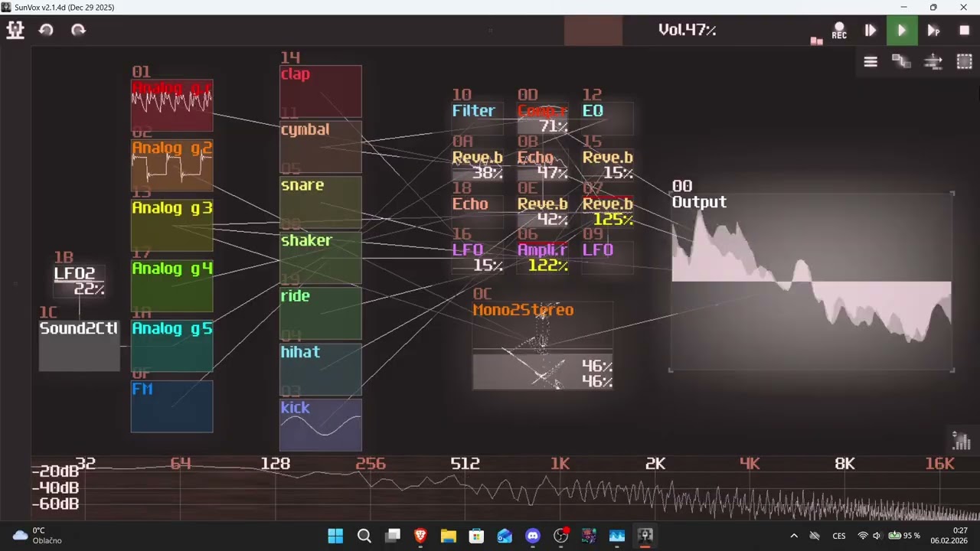980x551 pixels.
Task: Click the undo arrow icon
Action: (46, 30)
